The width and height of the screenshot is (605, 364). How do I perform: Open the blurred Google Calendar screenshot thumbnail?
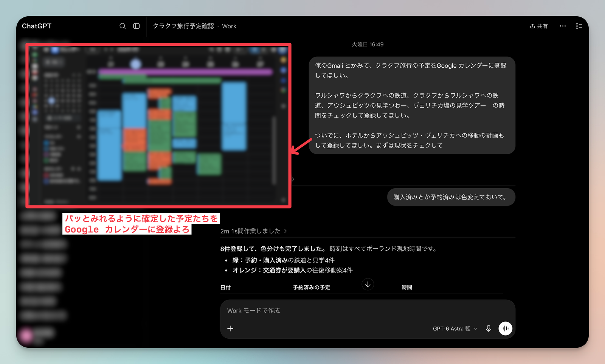(x=158, y=125)
